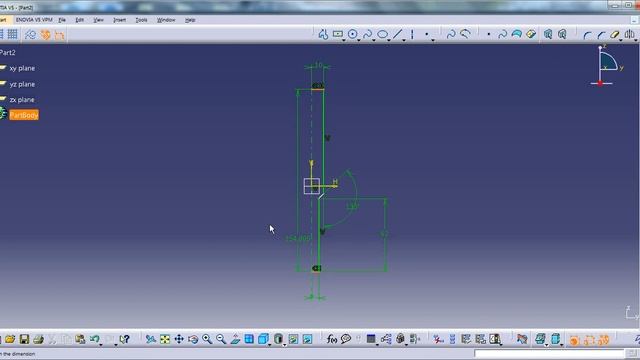Click the Open file folder icon
The width and height of the screenshot is (640, 360).
coord(10,339)
